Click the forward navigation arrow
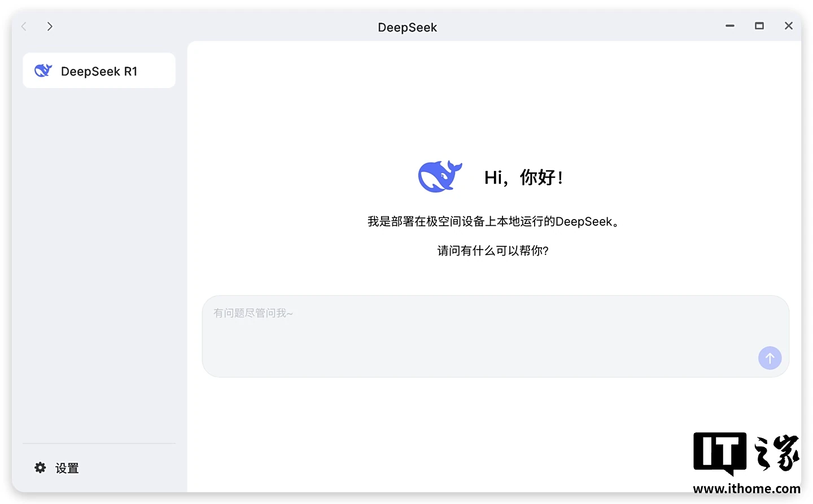The width and height of the screenshot is (813, 504). [50, 27]
